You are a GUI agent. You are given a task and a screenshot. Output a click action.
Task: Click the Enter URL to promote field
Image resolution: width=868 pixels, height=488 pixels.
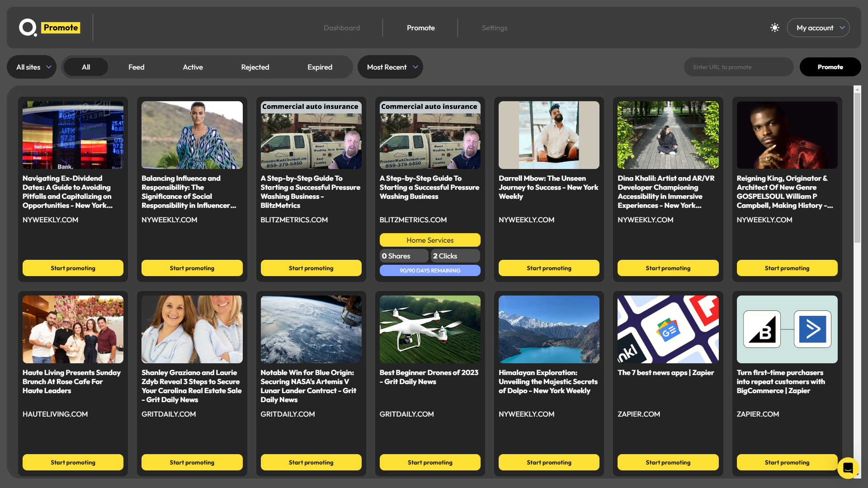(x=739, y=67)
